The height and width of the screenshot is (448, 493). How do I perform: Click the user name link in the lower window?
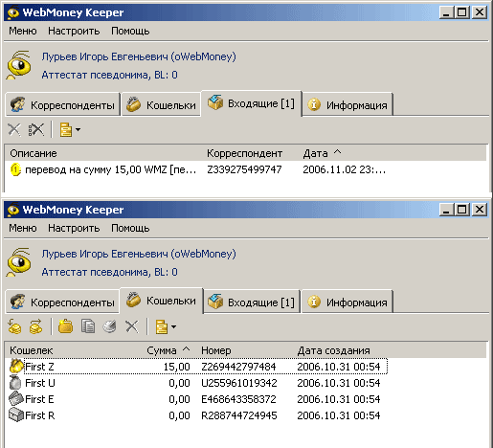click(x=139, y=254)
